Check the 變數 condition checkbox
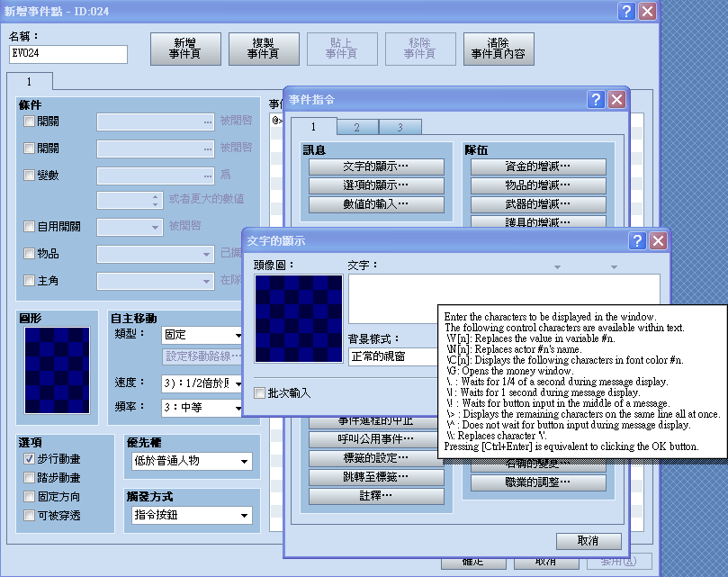 29,176
